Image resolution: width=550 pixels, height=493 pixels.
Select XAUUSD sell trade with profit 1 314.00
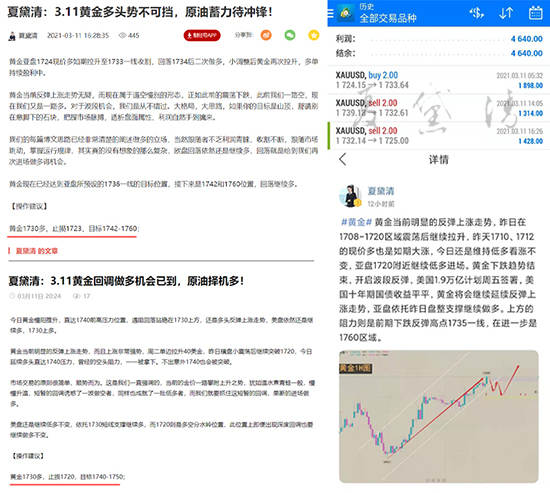(439, 108)
